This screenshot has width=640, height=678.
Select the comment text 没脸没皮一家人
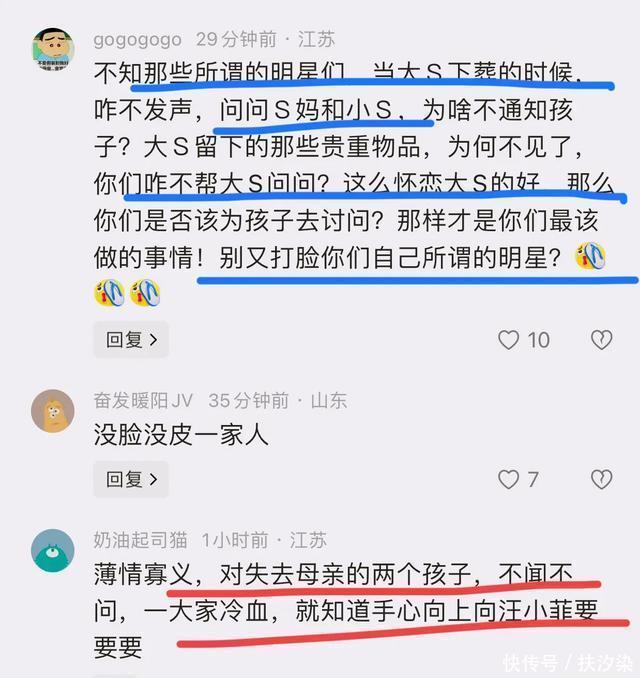(181, 435)
